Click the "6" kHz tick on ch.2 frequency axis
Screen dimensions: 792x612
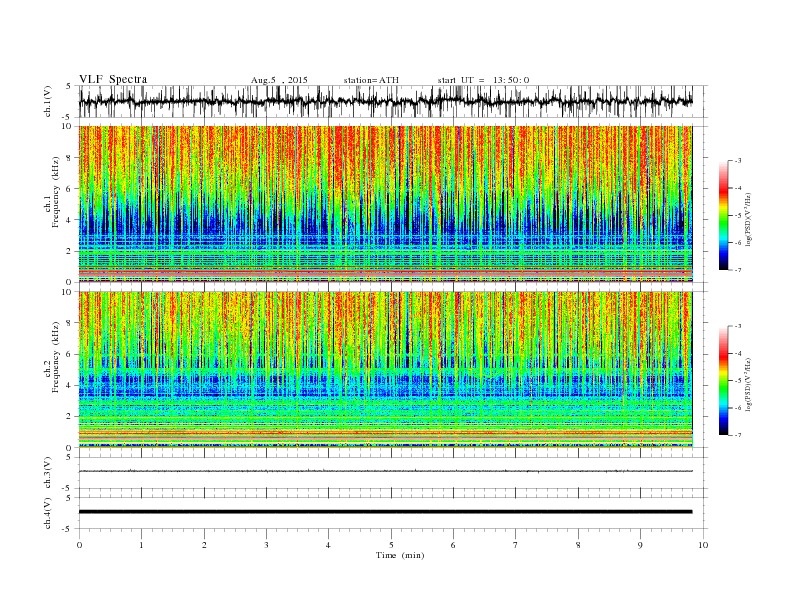70,354
